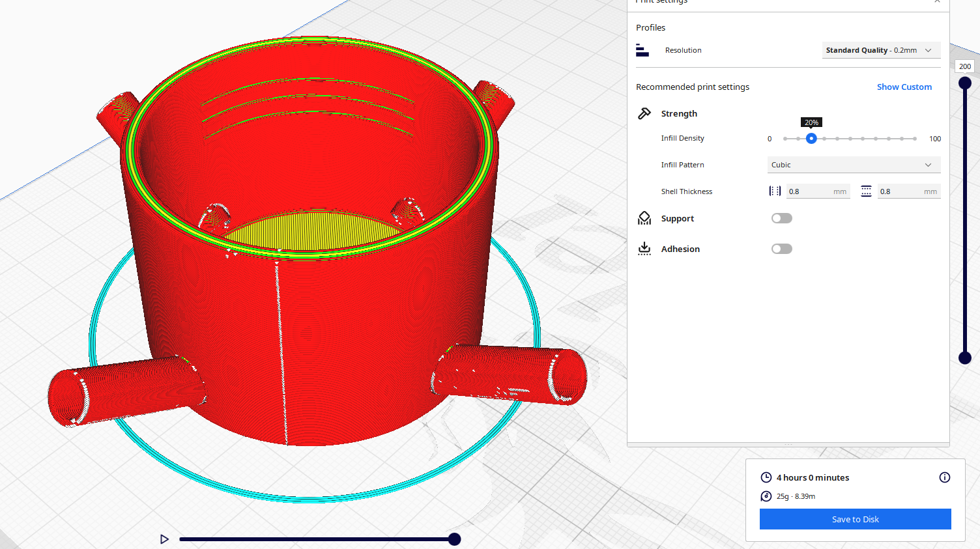Open the Infill Pattern dropdown showing Cubic

click(x=854, y=164)
